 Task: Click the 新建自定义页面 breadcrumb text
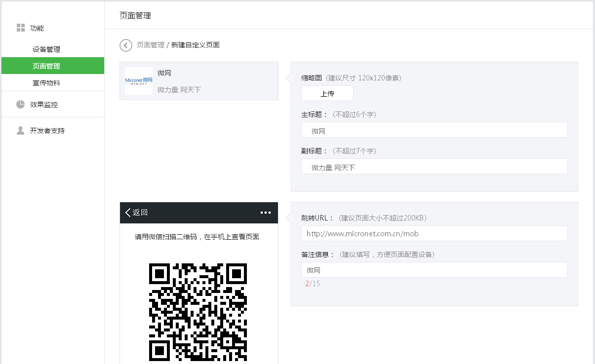pos(196,45)
